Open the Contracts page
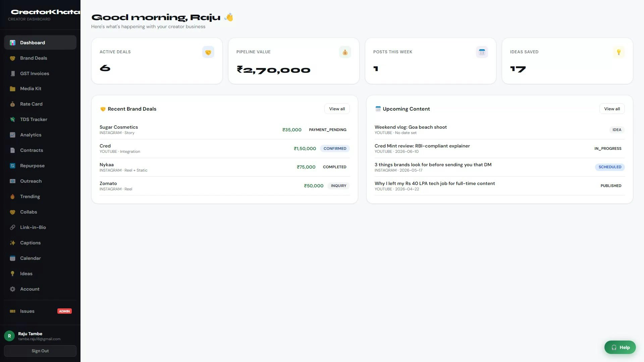This screenshot has width=644, height=362. click(x=40, y=150)
